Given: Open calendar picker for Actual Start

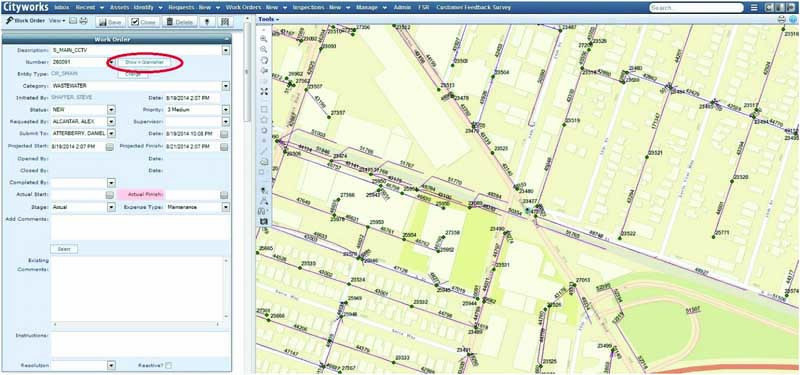Looking at the screenshot, I should (110, 195).
